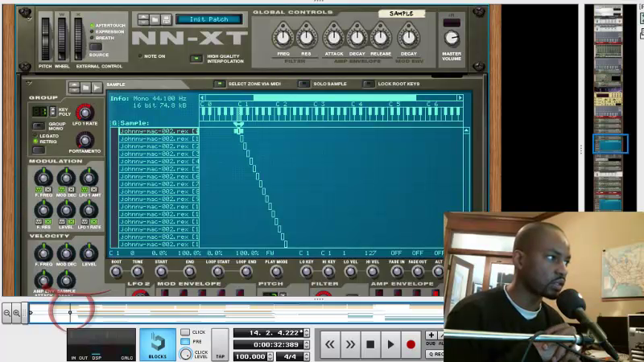
Task: Turn the Lo Key knob
Action: (306, 271)
